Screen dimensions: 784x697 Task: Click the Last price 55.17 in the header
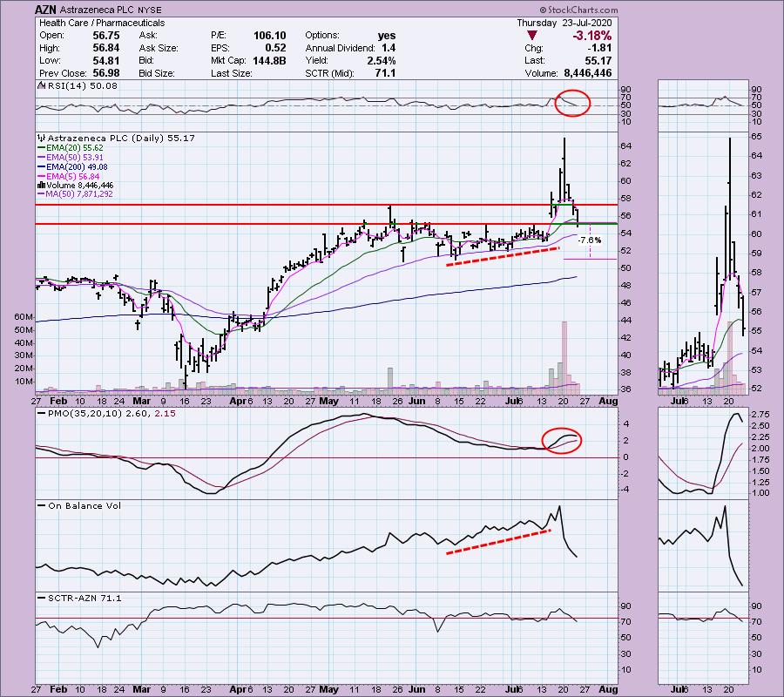point(598,60)
